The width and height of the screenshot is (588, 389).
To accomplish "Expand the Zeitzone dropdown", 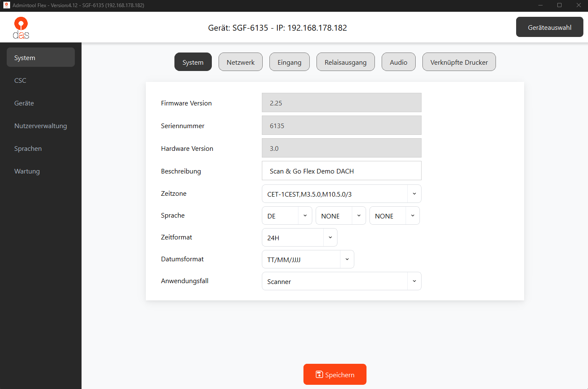I will (341, 194).
